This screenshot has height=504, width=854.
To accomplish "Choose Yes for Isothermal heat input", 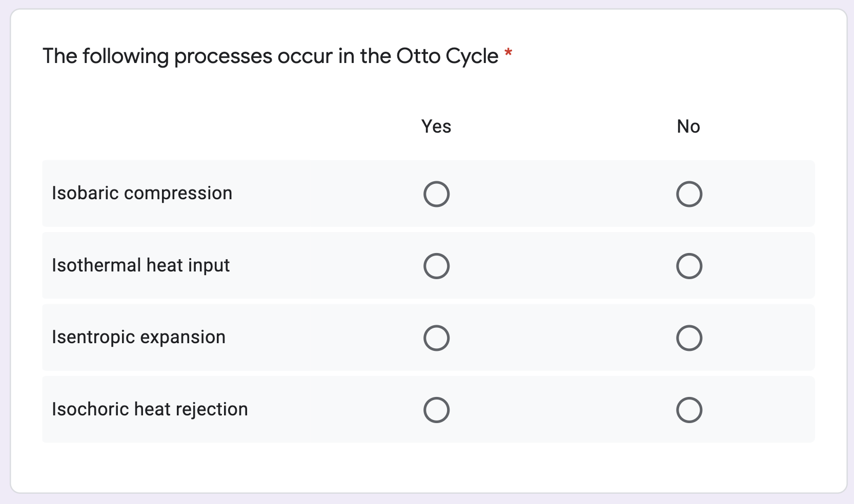I will click(x=436, y=266).
